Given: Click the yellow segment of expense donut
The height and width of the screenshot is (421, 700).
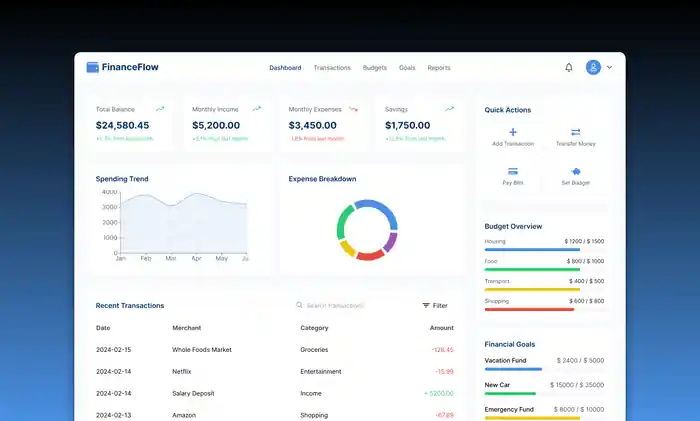Looking at the screenshot, I should [x=347, y=248].
